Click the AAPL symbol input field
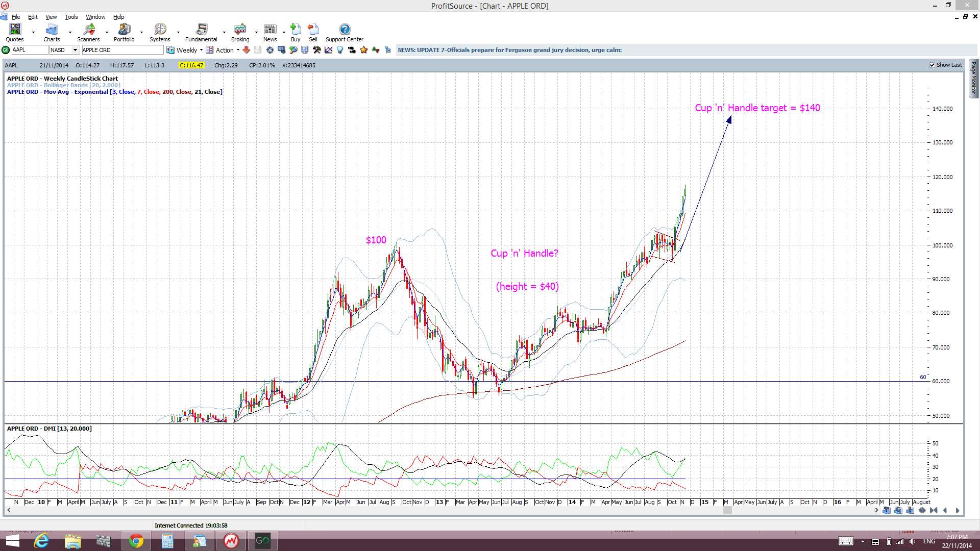 pyautogui.click(x=30, y=50)
